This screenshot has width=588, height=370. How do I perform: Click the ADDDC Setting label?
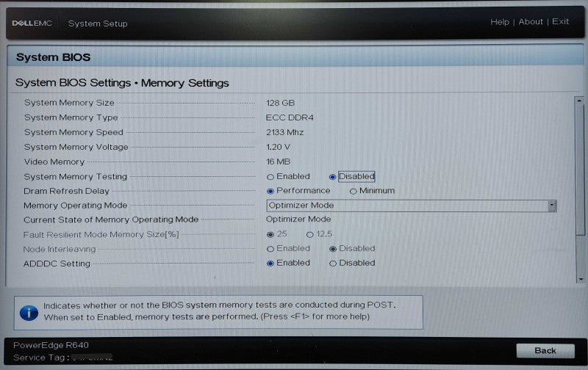coord(57,264)
